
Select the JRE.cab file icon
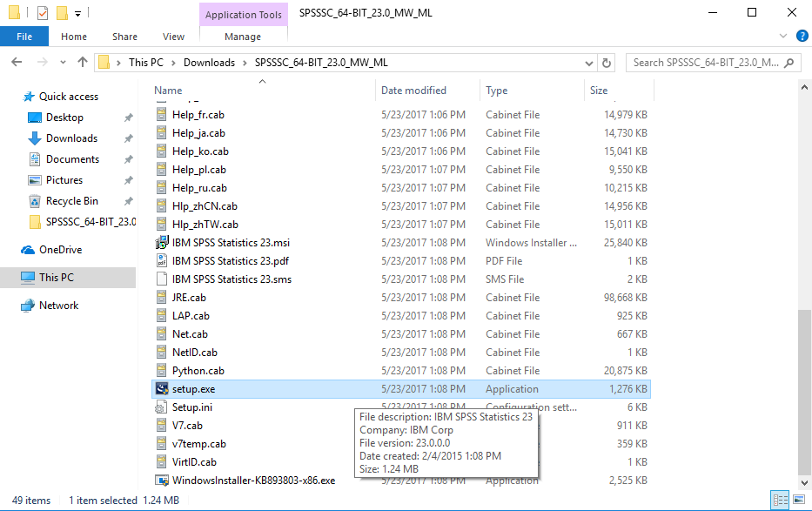tap(162, 297)
